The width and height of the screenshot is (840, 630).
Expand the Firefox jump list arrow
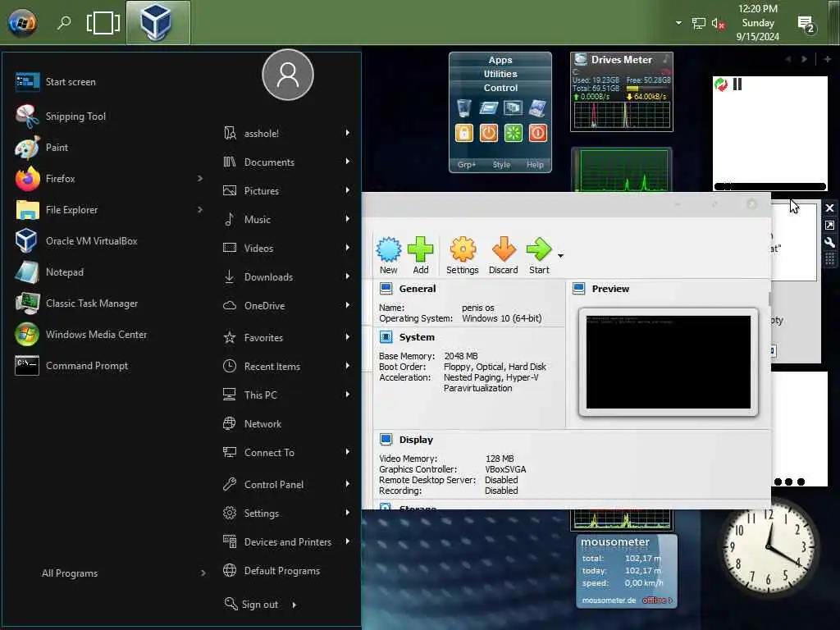point(200,178)
